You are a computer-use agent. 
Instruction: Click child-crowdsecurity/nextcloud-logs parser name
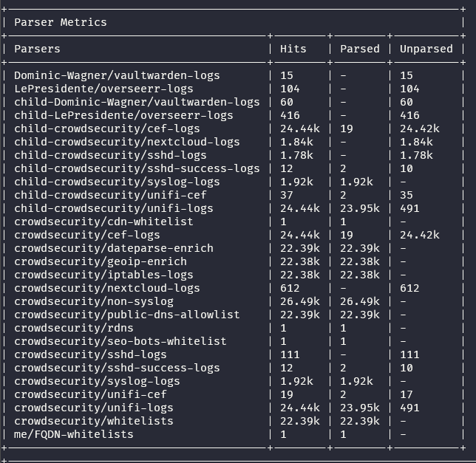127,142
